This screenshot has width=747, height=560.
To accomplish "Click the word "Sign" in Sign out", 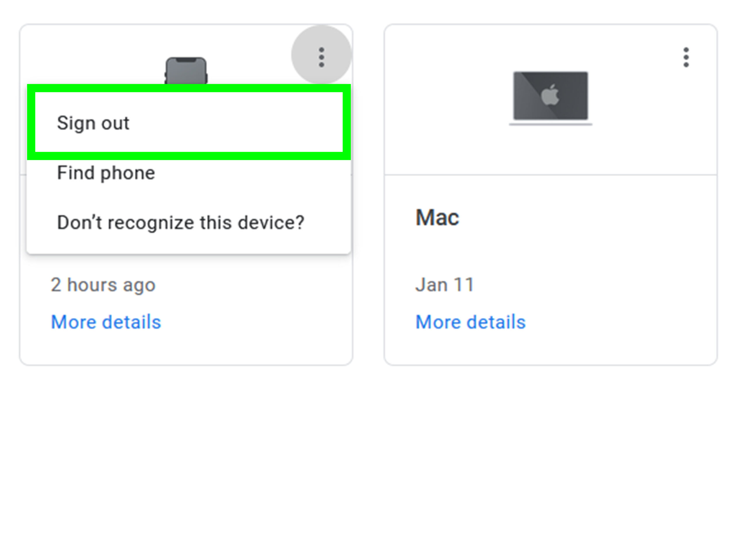I will tap(76, 123).
